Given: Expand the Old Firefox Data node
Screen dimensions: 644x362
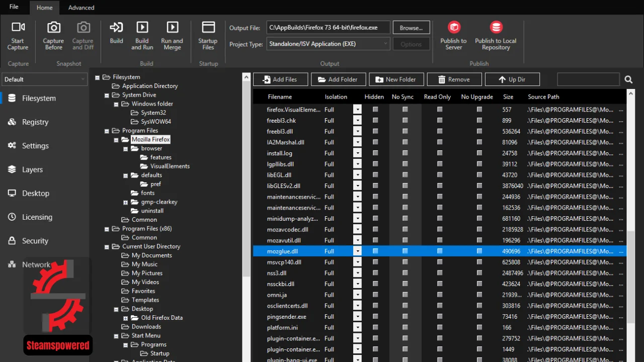Looking at the screenshot, I should coord(126,318).
